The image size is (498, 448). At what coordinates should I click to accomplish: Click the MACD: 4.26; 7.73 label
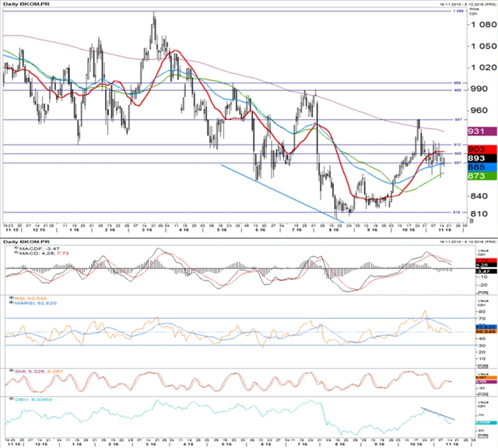tap(44, 254)
